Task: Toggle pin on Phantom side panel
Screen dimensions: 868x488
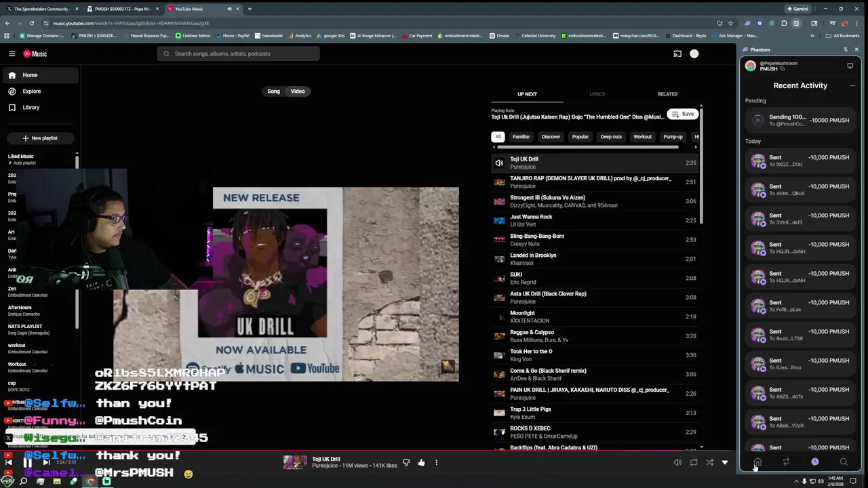Action: pos(845,49)
